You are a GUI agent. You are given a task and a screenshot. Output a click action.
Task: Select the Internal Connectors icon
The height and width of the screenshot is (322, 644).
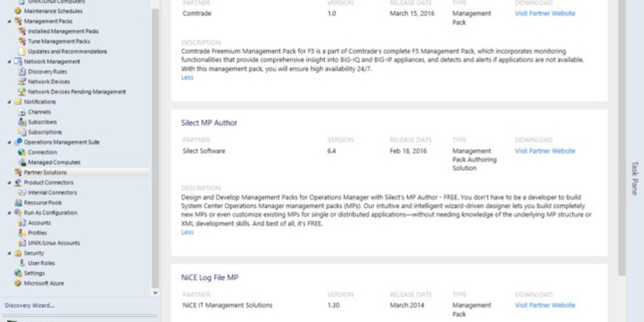click(x=21, y=192)
